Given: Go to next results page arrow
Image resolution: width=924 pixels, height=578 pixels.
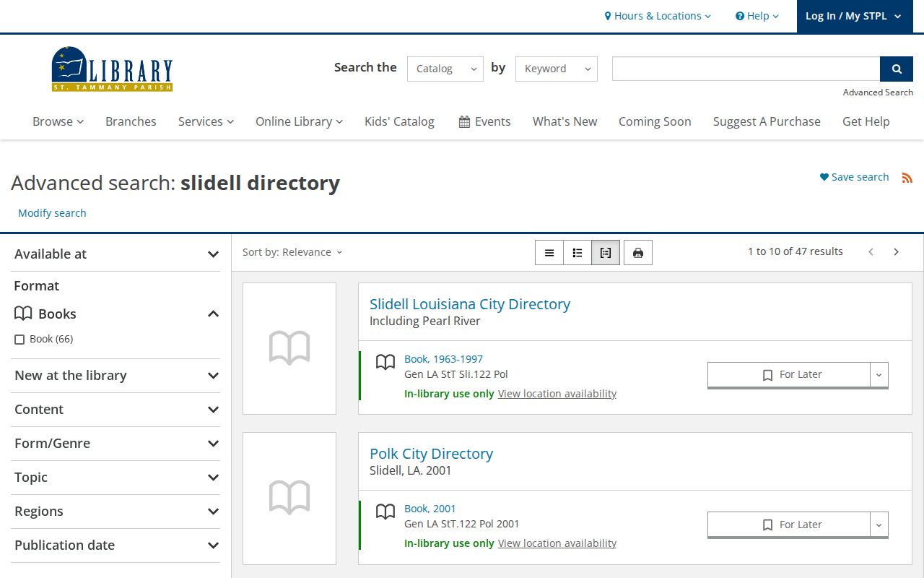Looking at the screenshot, I should (x=897, y=252).
